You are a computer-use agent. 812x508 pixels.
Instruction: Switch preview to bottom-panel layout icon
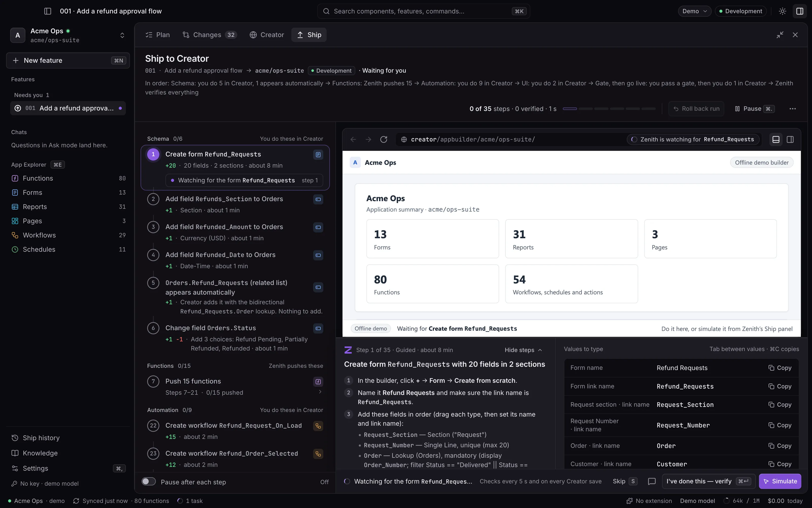[x=776, y=139]
